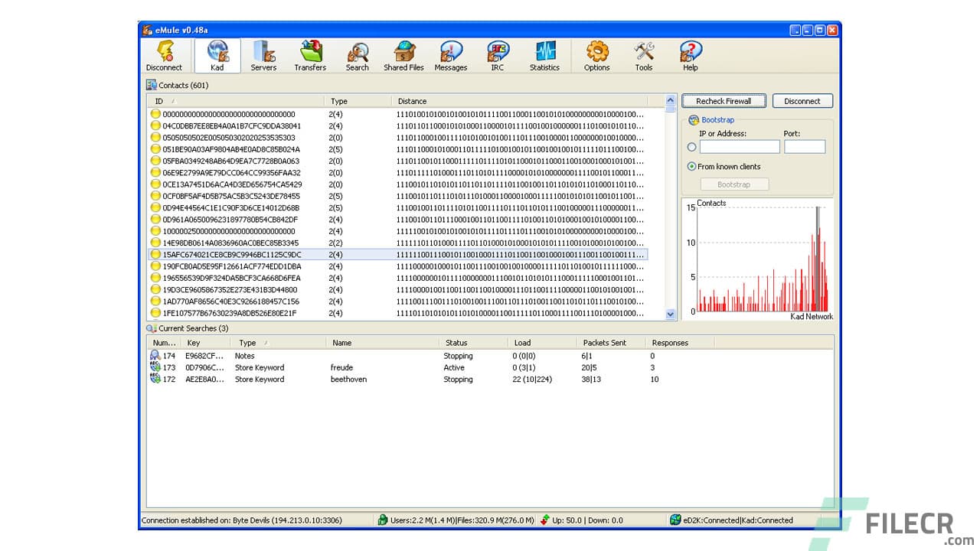
Task: Click the scroll-down arrow on the contacts list
Action: point(671,314)
